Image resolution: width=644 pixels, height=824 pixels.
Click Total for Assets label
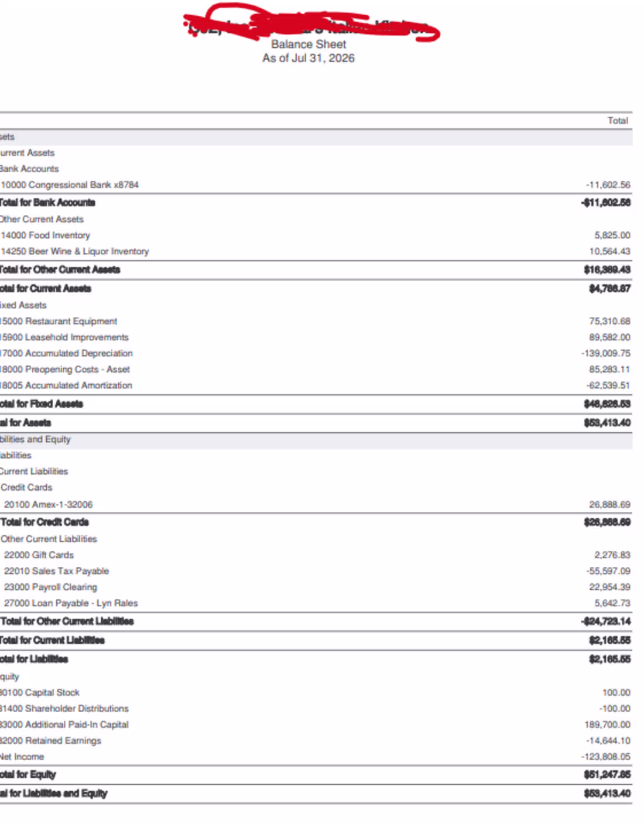[26, 423]
